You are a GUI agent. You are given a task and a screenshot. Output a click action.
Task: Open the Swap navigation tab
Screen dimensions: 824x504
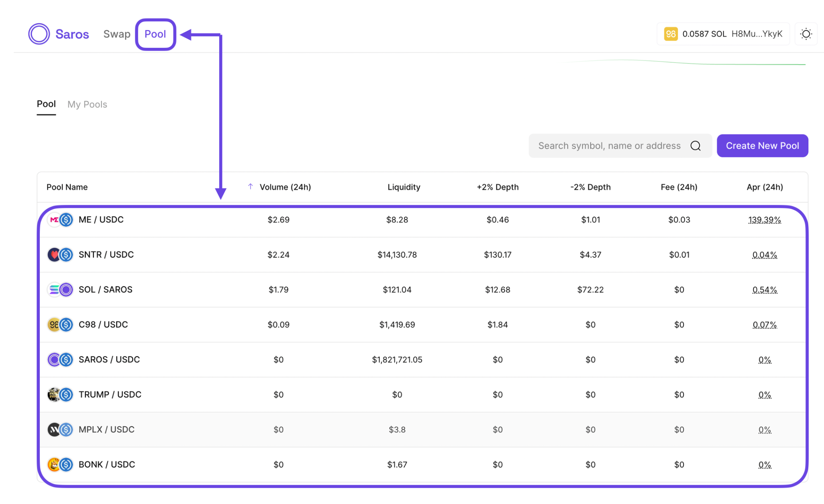coord(117,34)
